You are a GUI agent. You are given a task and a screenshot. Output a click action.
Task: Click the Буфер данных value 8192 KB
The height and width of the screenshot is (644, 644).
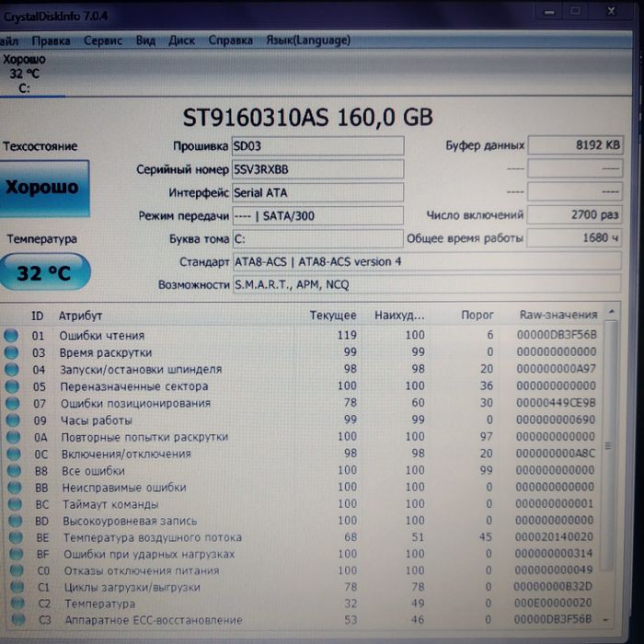tap(575, 145)
